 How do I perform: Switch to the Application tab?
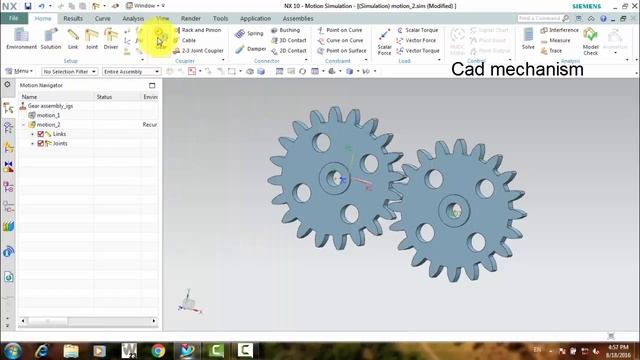tap(256, 18)
